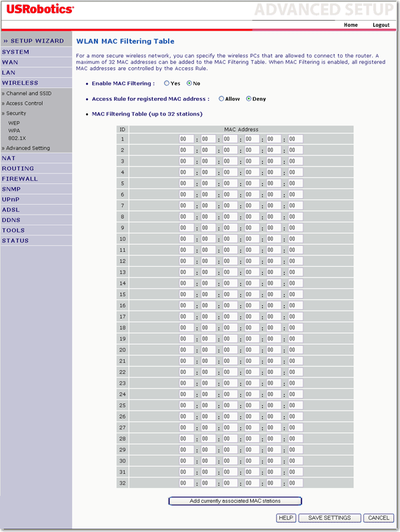Focus first MAC octet field of row 16
Image resolution: width=400 pixels, height=532 pixels.
[187, 305]
